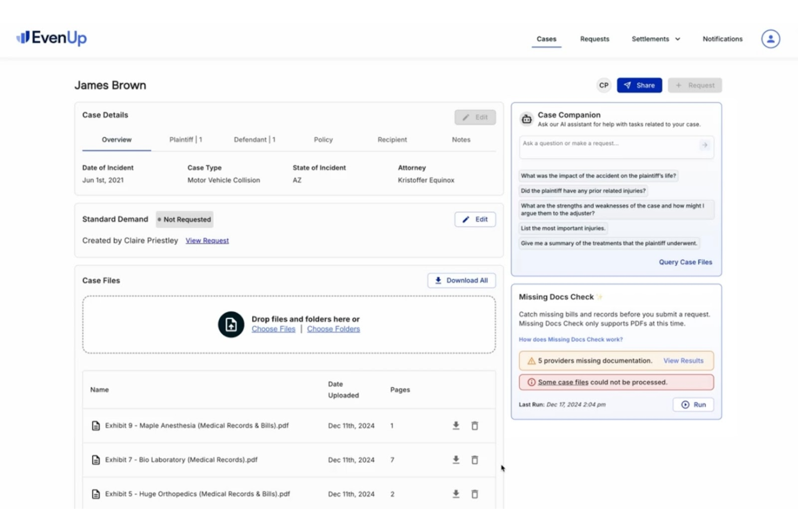Ask about case strengths and weaknesses
This screenshot has width=798, height=532.
pyautogui.click(x=616, y=210)
